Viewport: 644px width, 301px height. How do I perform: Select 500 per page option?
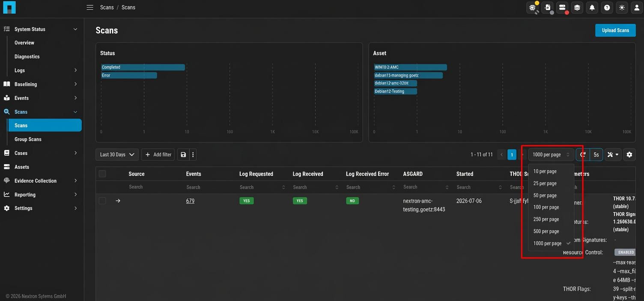(551, 231)
